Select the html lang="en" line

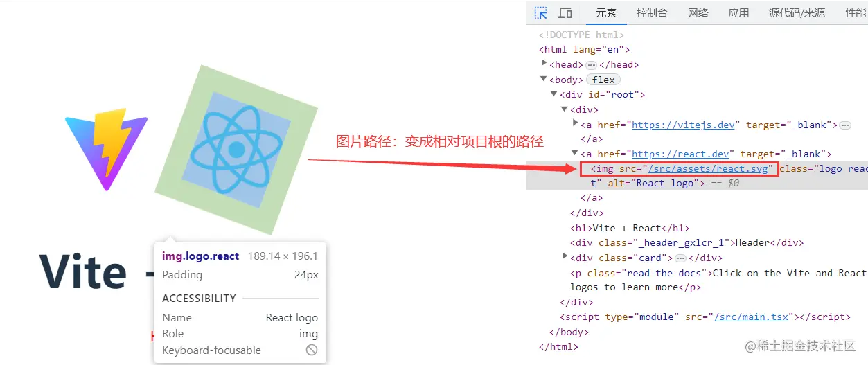tap(584, 49)
